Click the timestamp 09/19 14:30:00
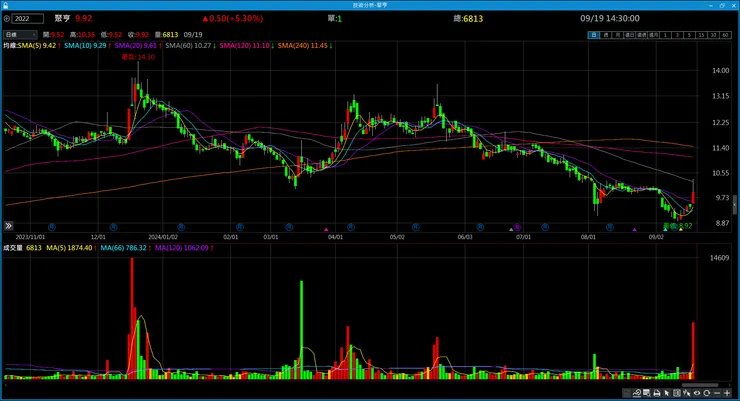This screenshot has height=401, width=740. coord(610,18)
